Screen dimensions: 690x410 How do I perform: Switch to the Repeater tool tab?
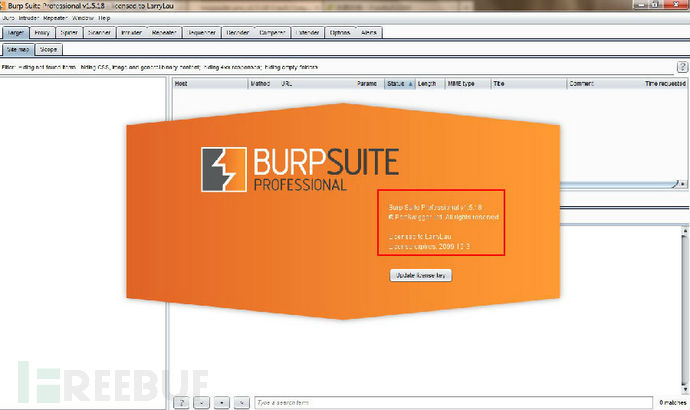point(164,33)
